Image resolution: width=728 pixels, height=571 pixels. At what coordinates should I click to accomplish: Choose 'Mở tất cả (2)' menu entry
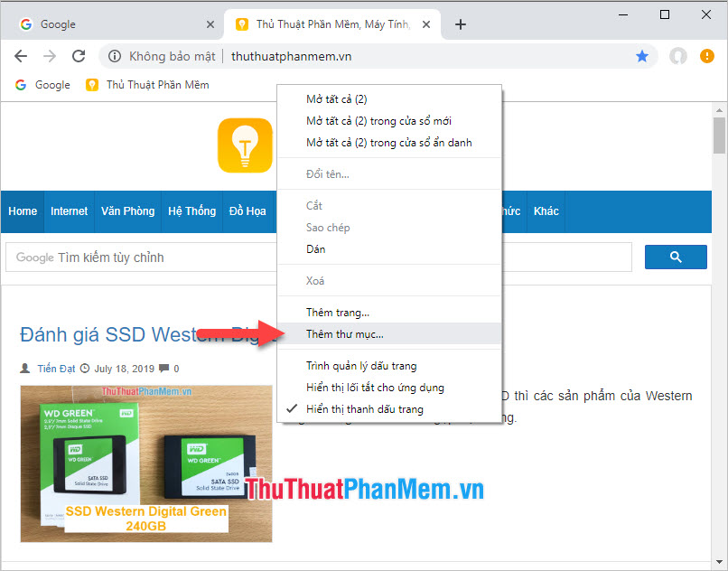pos(389,99)
